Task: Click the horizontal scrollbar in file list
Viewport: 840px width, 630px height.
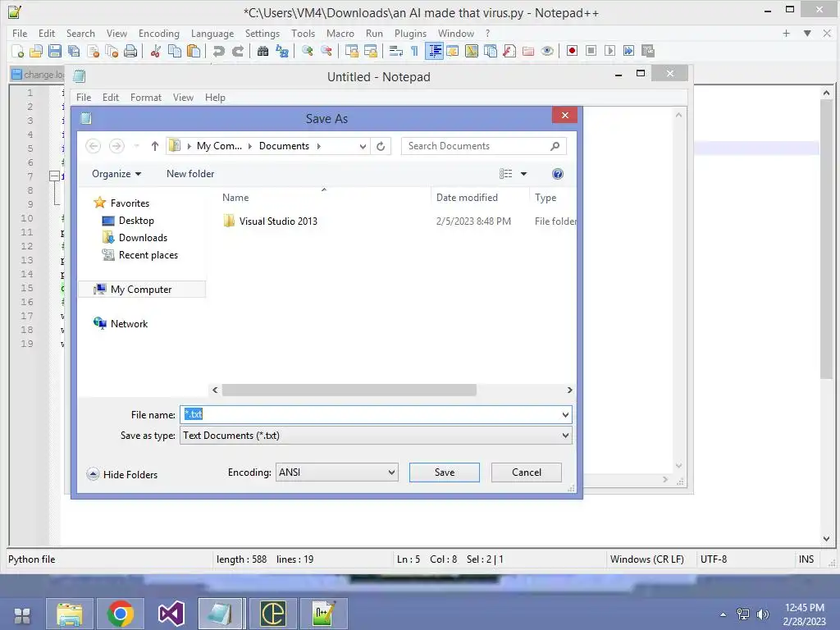Action: tap(349, 390)
